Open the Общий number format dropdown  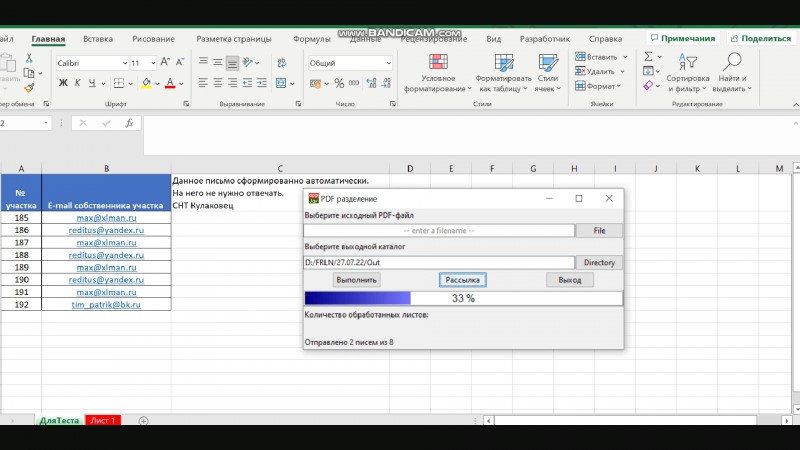388,63
